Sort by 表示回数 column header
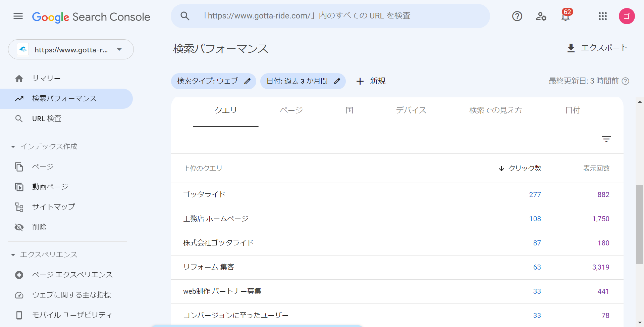Image resolution: width=644 pixels, height=327 pixels. (x=596, y=168)
